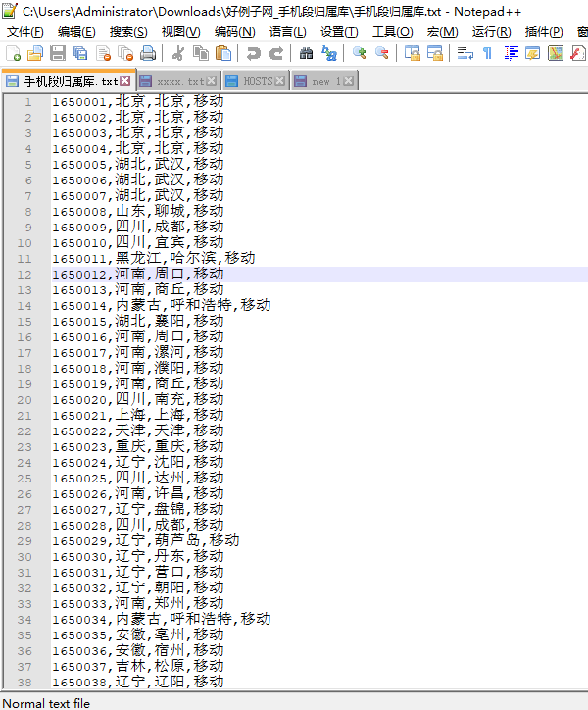This screenshot has width=588, height=710.
Task: Click the line '1650005,湖北,武汉,移动'
Action: point(137,165)
